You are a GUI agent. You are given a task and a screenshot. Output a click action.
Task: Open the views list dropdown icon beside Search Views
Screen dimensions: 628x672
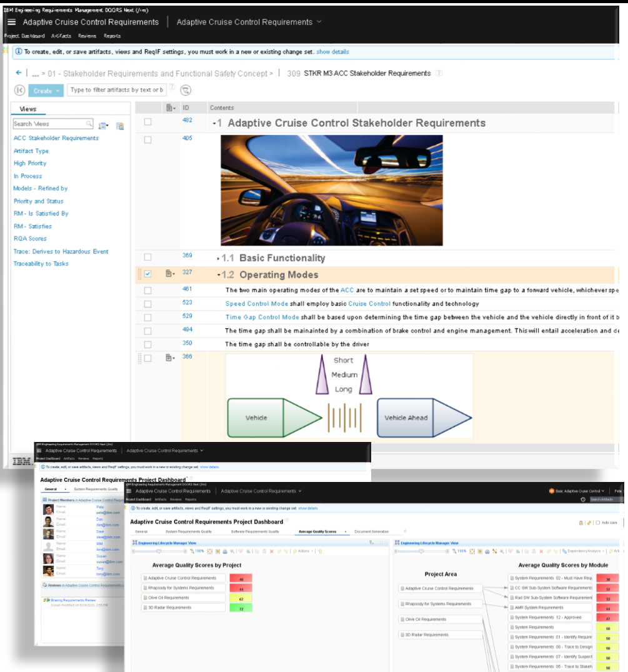103,126
